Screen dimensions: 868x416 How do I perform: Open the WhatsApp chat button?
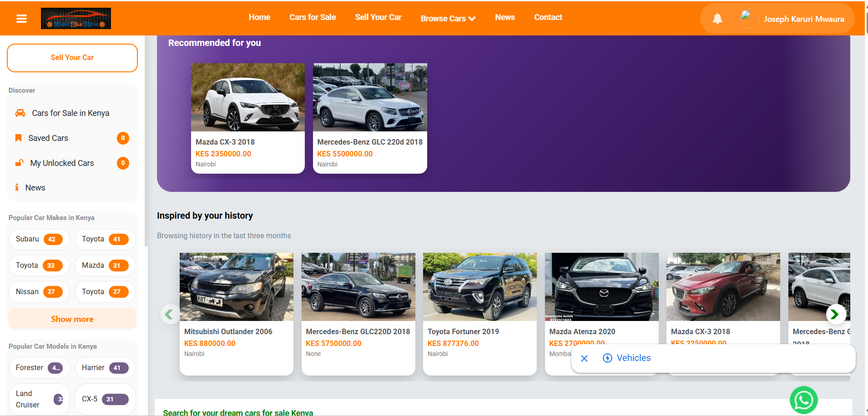[x=804, y=400]
